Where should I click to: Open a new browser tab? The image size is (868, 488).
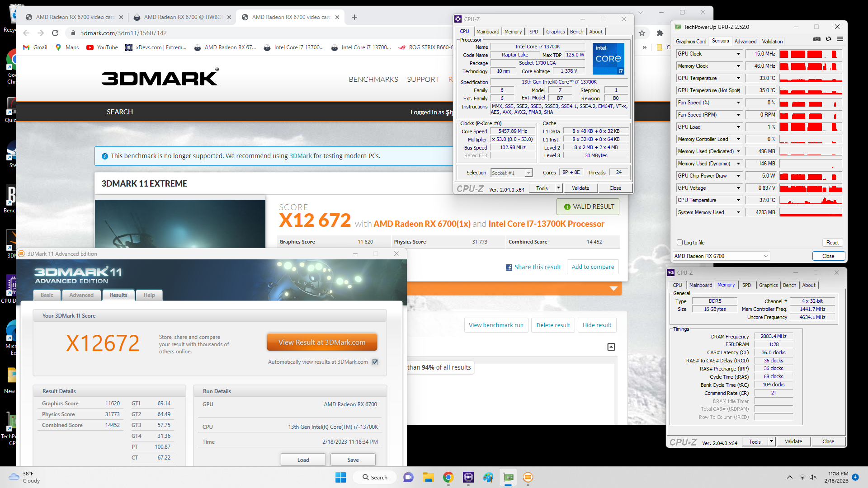click(354, 17)
